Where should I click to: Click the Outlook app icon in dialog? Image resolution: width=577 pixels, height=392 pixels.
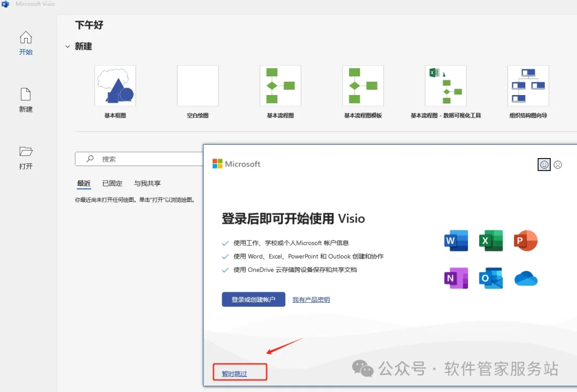tap(491, 278)
